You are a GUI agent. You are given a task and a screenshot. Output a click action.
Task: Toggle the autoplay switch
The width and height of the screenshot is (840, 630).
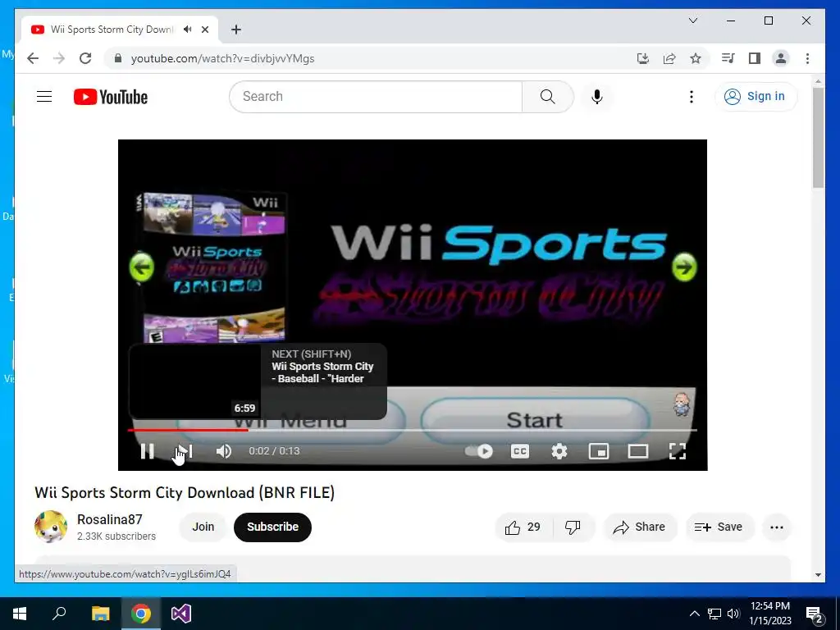pos(479,451)
